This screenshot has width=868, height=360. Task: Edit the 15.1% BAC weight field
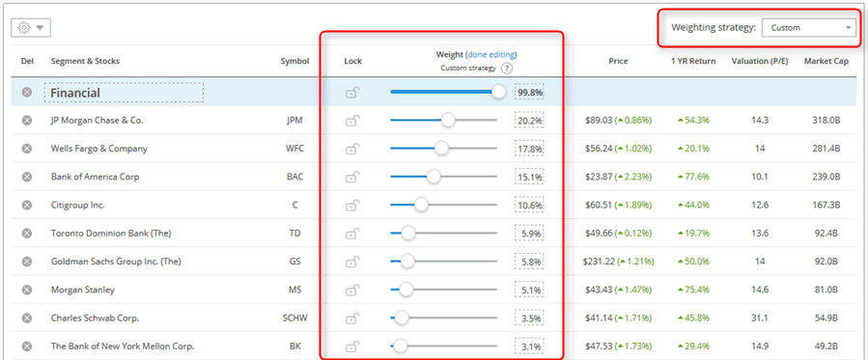click(529, 177)
